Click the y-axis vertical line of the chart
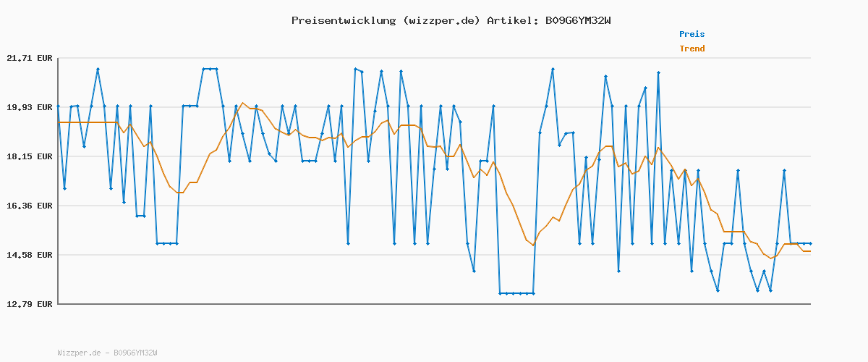 [x=58, y=181]
